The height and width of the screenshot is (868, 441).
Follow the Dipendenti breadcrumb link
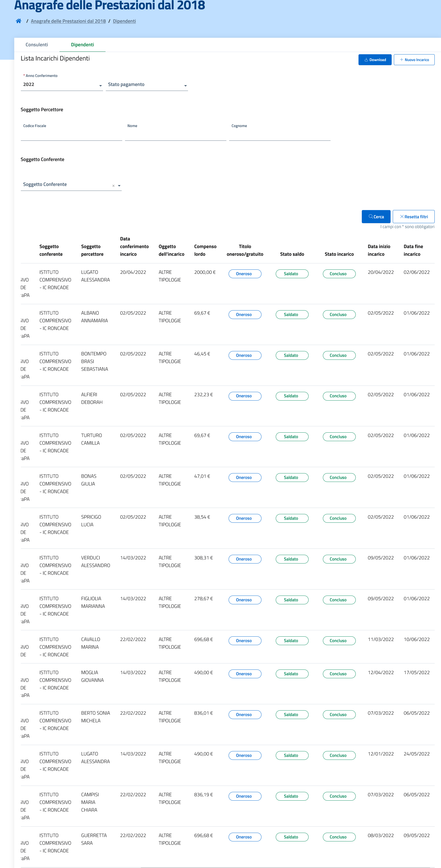124,21
